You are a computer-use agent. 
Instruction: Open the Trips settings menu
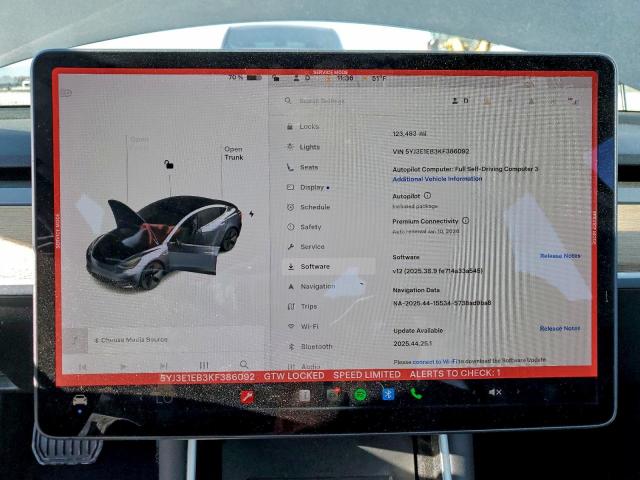(x=302, y=307)
